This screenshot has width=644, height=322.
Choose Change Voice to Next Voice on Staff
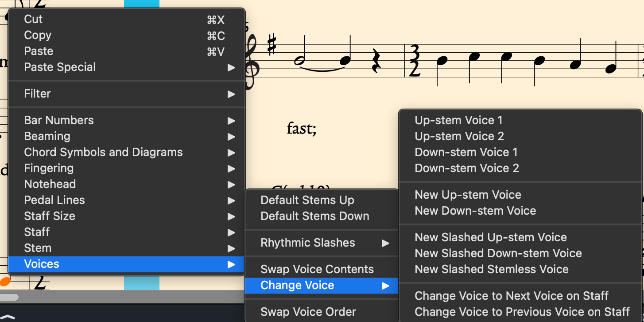pyautogui.click(x=512, y=296)
